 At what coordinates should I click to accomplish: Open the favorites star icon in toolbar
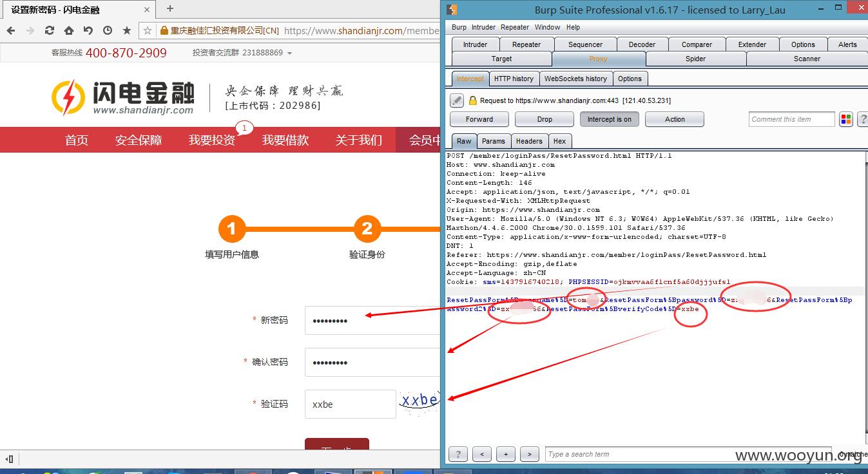[x=127, y=30]
